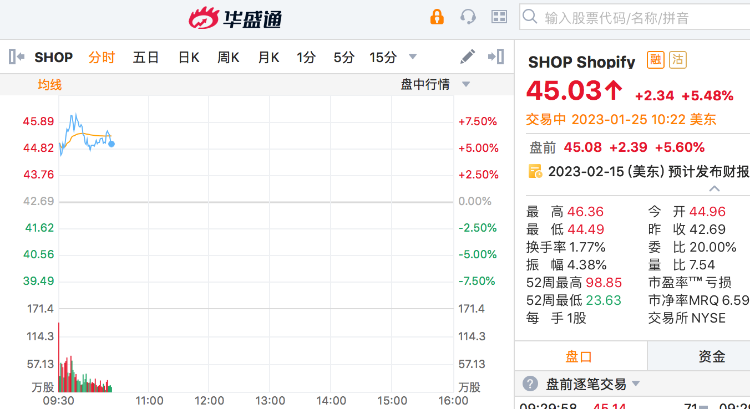
Task: Click the orange lock icon
Action: point(437,17)
